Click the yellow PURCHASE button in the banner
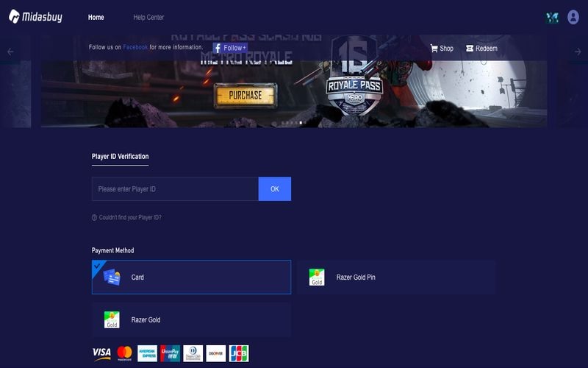Viewport: 588px width, 368px height. (245, 96)
